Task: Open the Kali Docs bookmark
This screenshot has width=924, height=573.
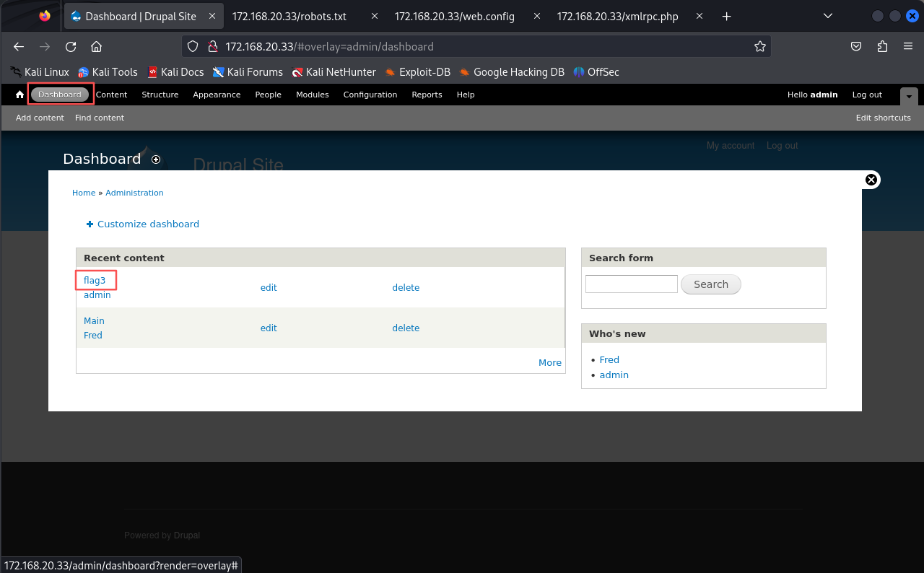Action: tap(175, 72)
